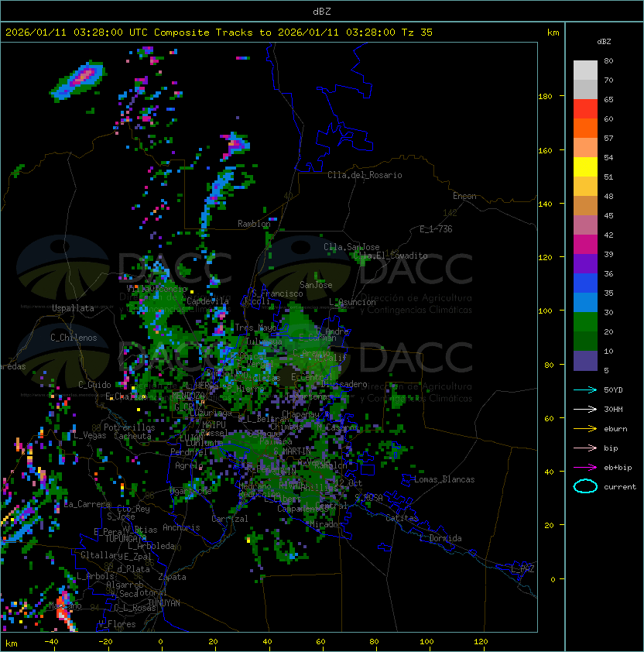Click the 'Catitas' map label
644x652 pixels.
[x=402, y=518]
